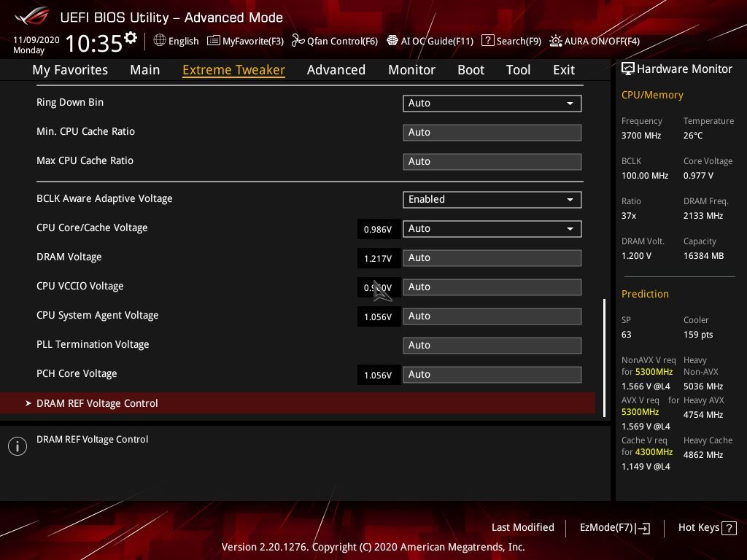Viewport: 747px width, 560px height.
Task: Click the 0.986V CPU Core/Cache reading
Action: [378, 230]
